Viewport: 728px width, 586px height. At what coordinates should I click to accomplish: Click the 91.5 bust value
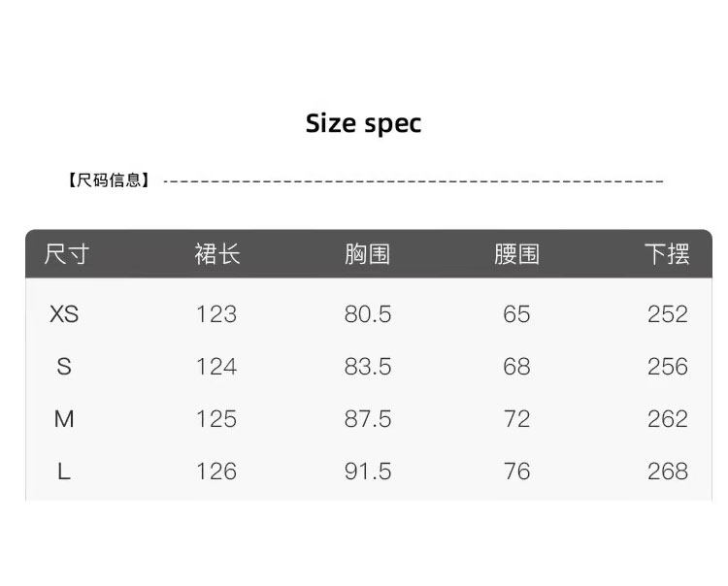pyautogui.click(x=368, y=472)
